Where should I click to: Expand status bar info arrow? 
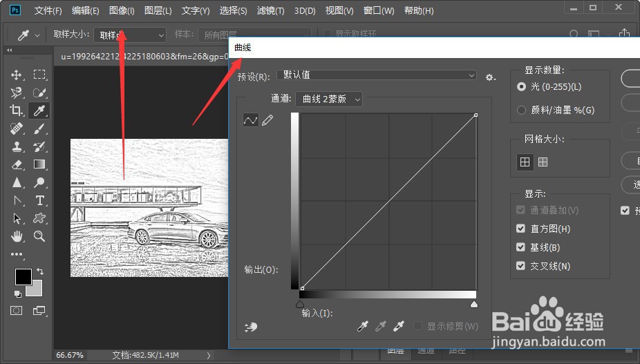(209, 356)
